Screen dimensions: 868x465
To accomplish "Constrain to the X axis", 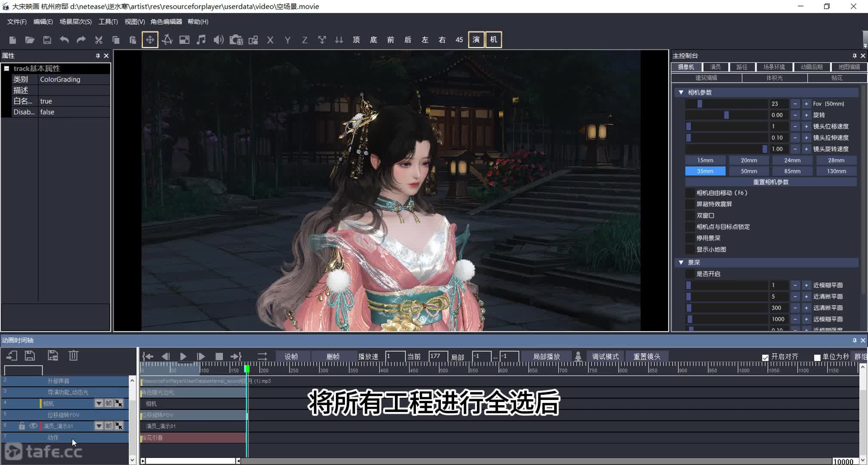I will click(x=270, y=40).
